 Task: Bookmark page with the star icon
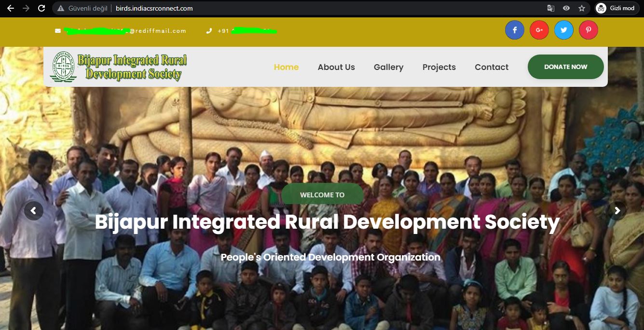(x=582, y=8)
